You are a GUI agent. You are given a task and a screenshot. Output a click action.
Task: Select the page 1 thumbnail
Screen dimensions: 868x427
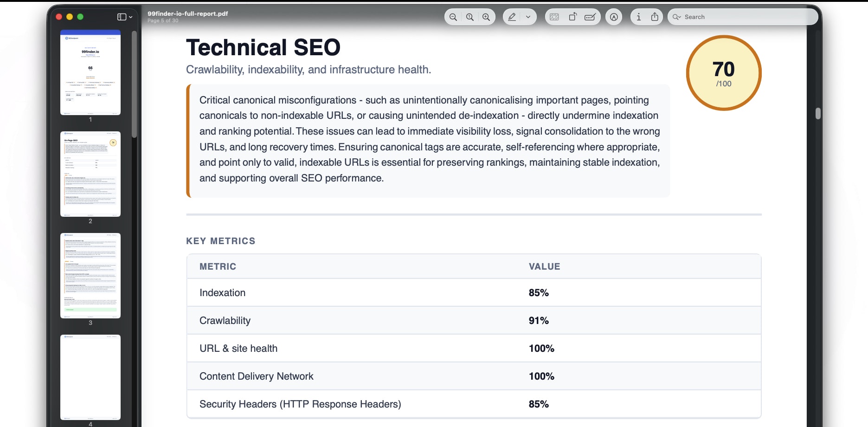click(90, 73)
